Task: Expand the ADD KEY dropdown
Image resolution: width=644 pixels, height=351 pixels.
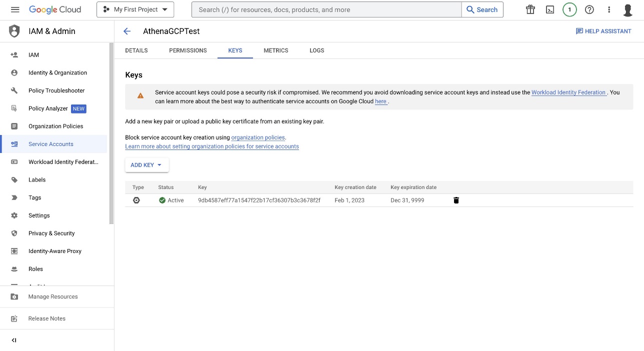Action: [146, 165]
